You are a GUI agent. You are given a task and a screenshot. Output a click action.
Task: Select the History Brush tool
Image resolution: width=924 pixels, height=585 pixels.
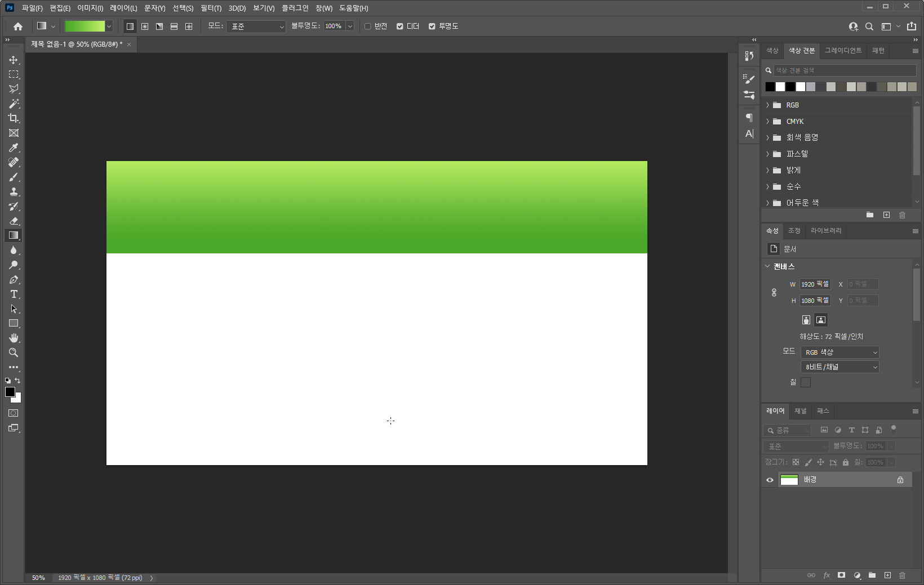(14, 206)
